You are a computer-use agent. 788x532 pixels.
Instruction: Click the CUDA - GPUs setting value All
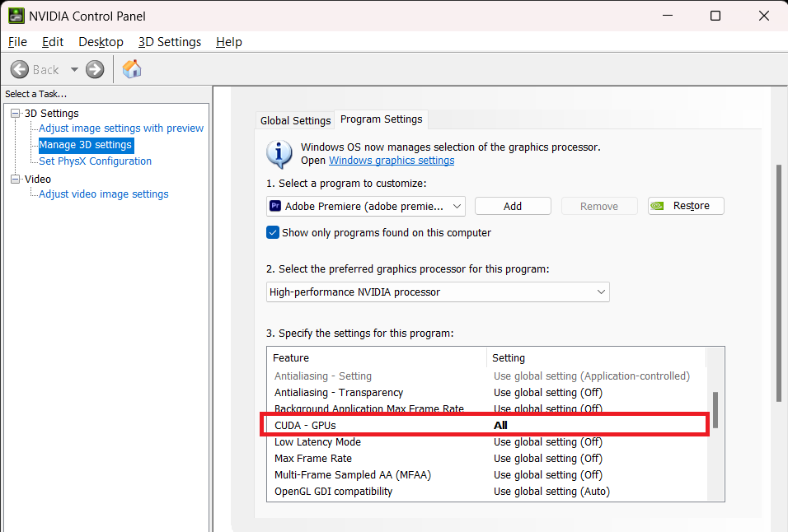pyautogui.click(x=500, y=425)
